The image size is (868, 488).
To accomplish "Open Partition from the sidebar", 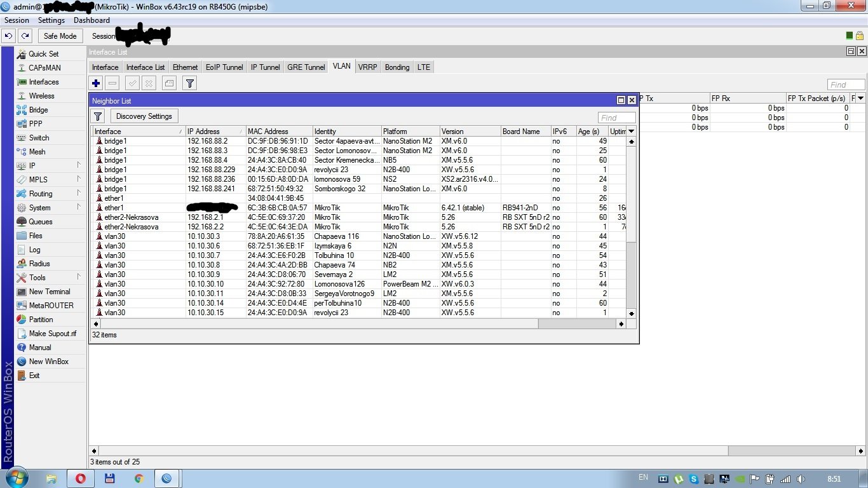I will [41, 320].
